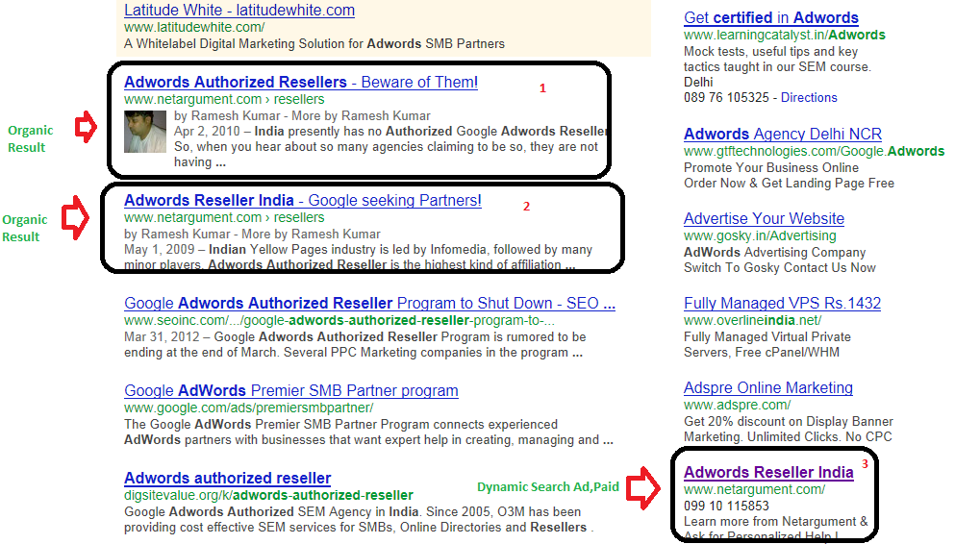Viewport: 980px width, 544px height.
Task: Open 'Get certified in Adwords' ad
Action: click(771, 18)
